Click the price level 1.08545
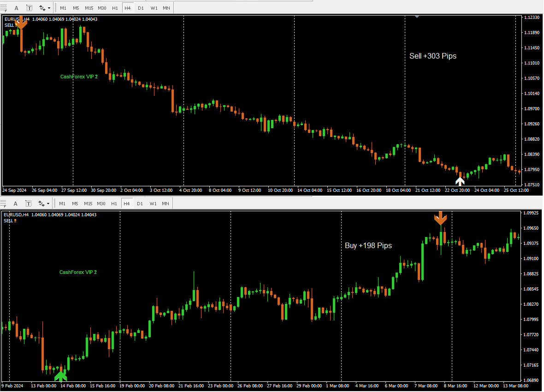The image size is (544, 392). coord(531,289)
